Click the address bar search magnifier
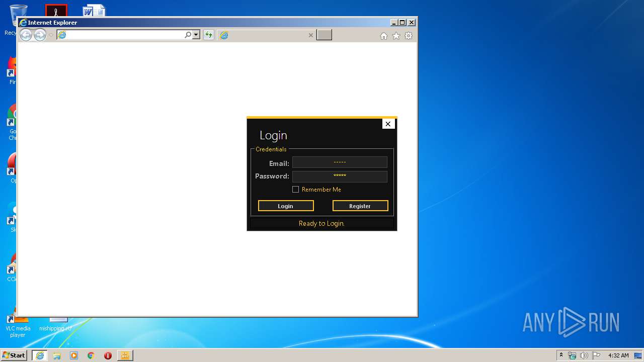This screenshot has width=644, height=362. (188, 35)
